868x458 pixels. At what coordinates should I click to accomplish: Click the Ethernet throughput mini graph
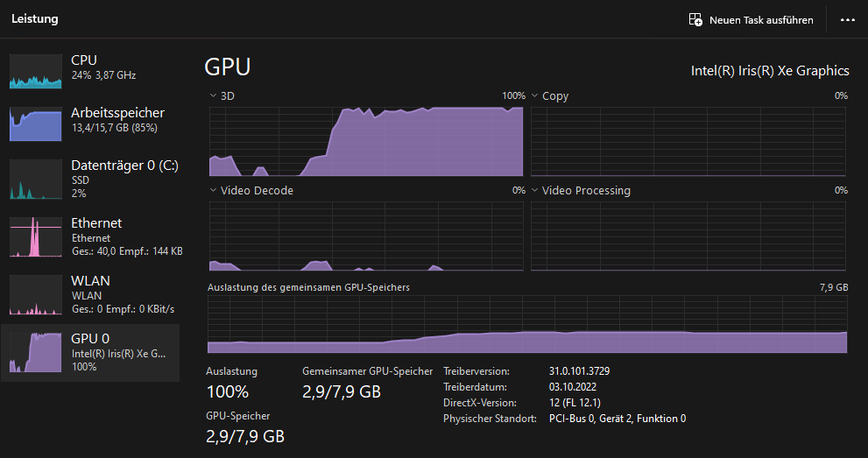click(x=35, y=236)
